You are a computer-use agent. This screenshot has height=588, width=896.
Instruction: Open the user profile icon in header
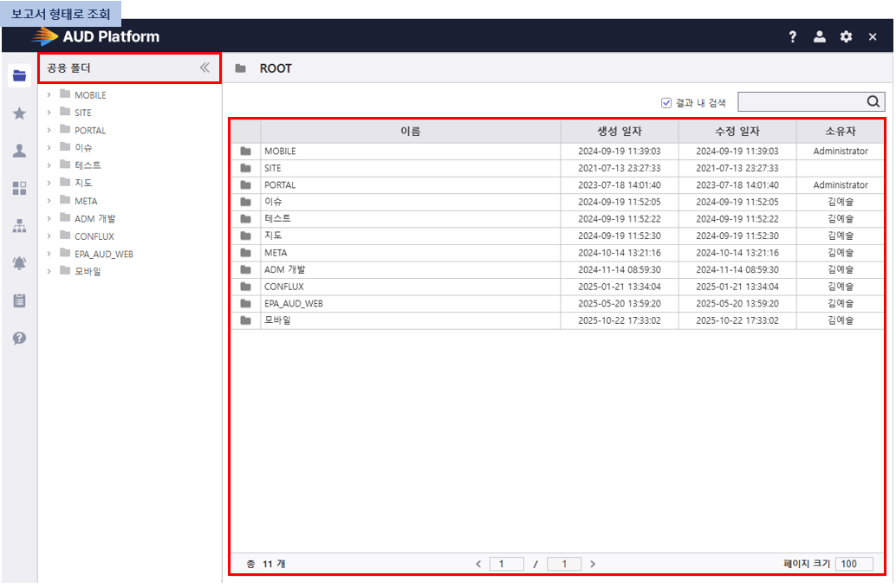[x=820, y=37]
